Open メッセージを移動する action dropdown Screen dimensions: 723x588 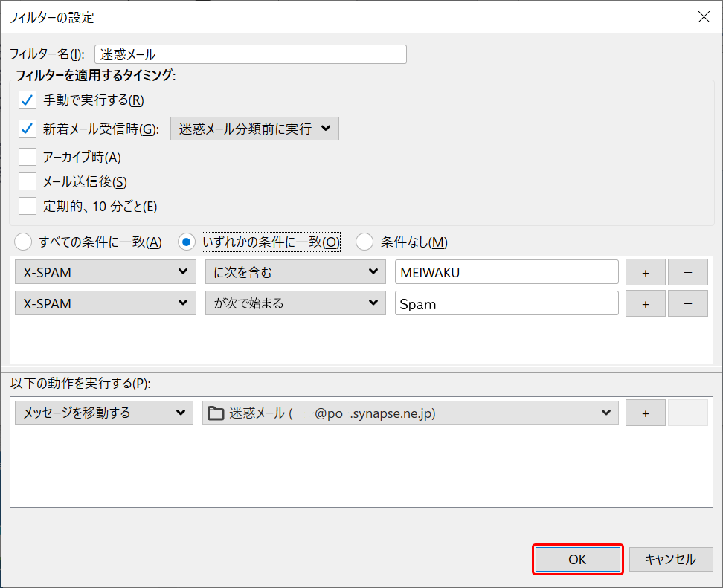click(104, 413)
